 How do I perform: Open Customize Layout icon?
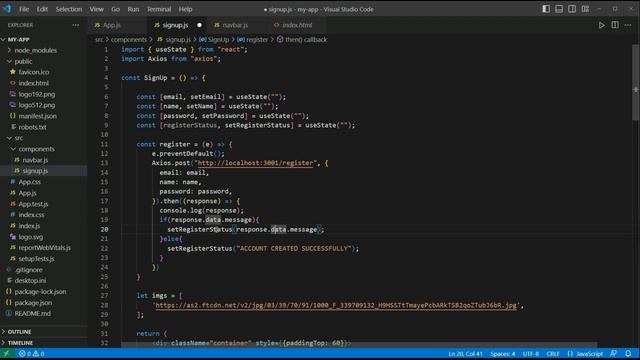(585, 9)
